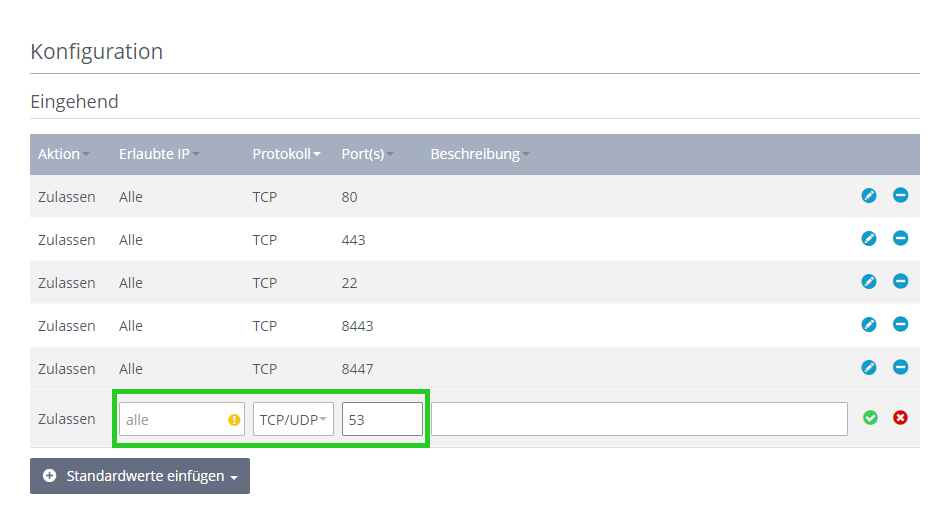Edit the port 443 rule
The width and height of the screenshot is (950, 514).
[x=869, y=239]
